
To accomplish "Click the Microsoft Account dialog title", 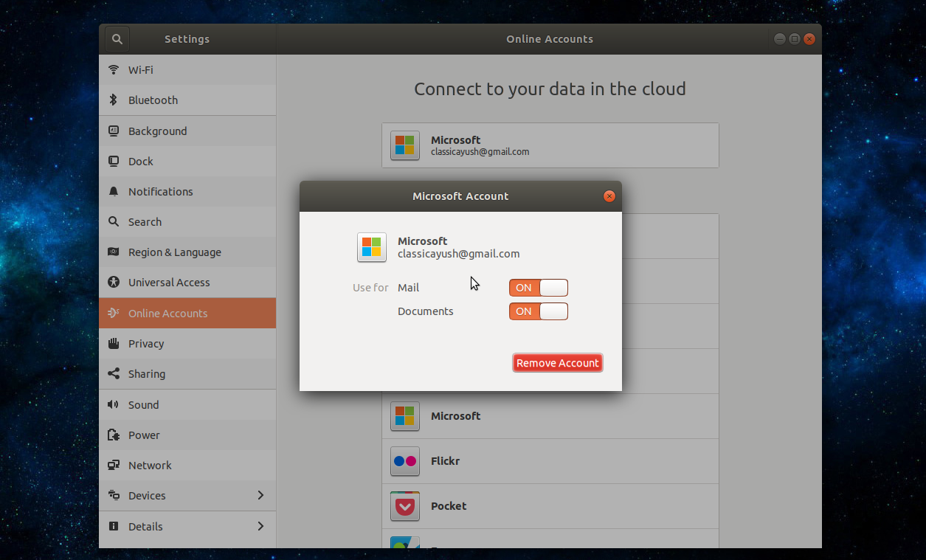I will (460, 196).
